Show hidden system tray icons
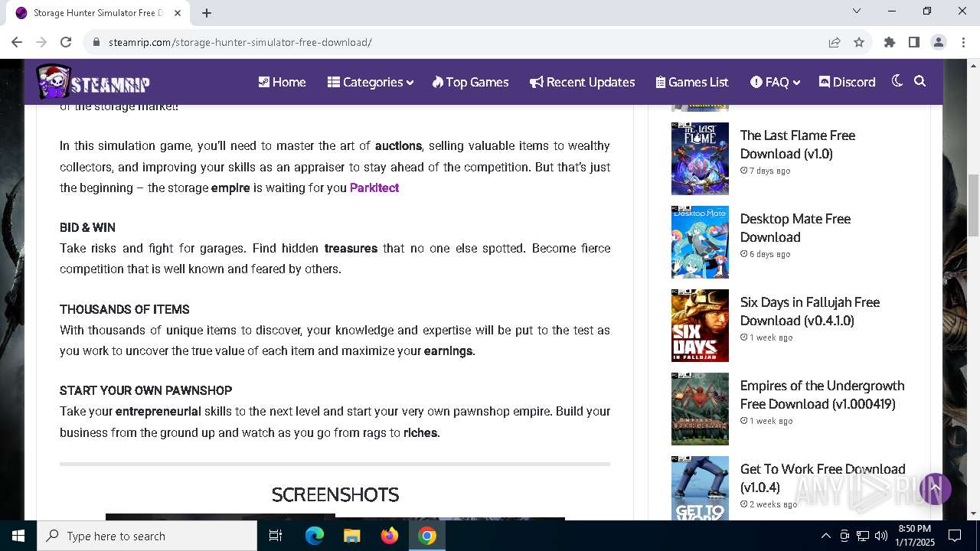The width and height of the screenshot is (980, 551). pos(825,536)
